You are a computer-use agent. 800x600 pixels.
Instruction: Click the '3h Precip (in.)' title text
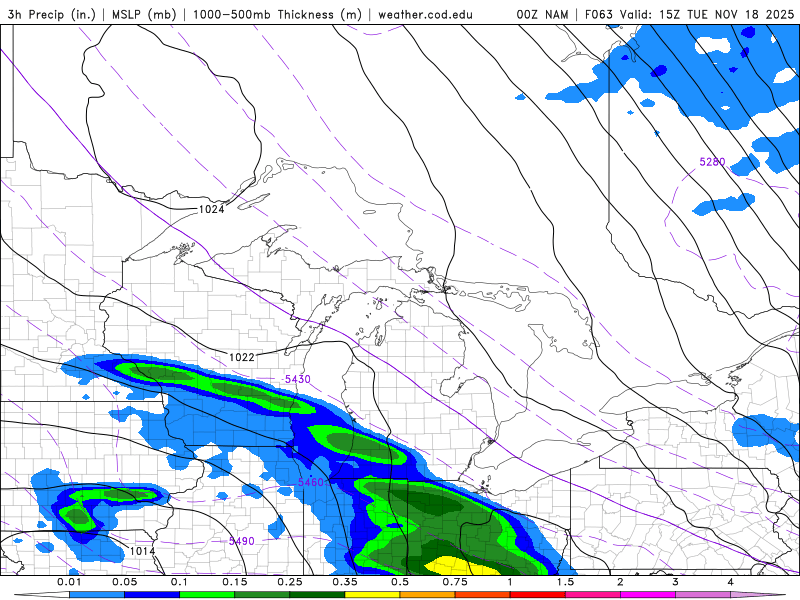(x=52, y=15)
